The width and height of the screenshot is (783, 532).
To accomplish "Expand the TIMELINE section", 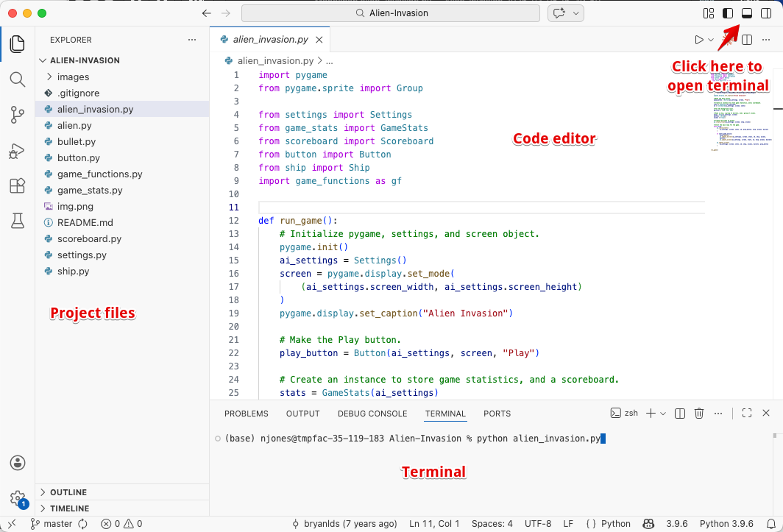I will pos(122,508).
